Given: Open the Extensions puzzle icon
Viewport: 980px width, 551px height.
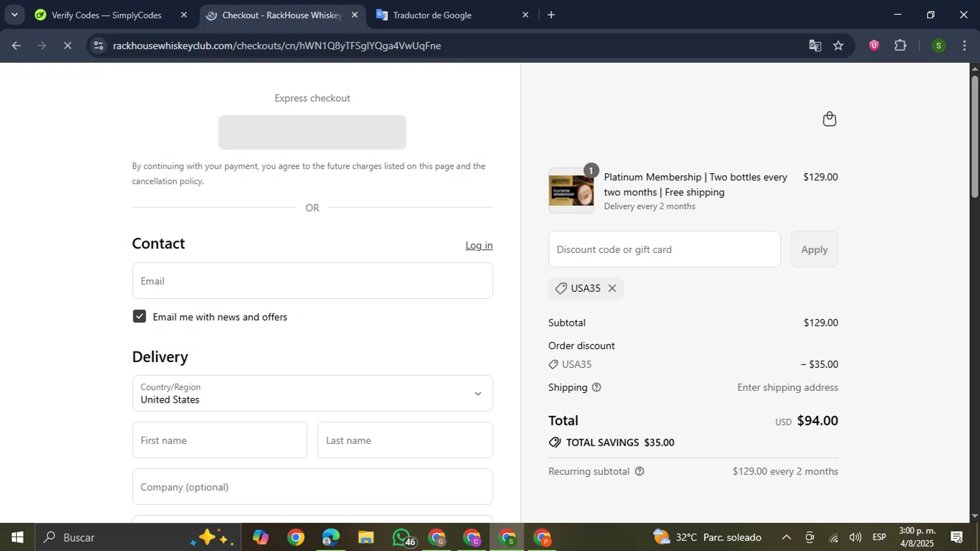Looking at the screenshot, I should tap(900, 45).
